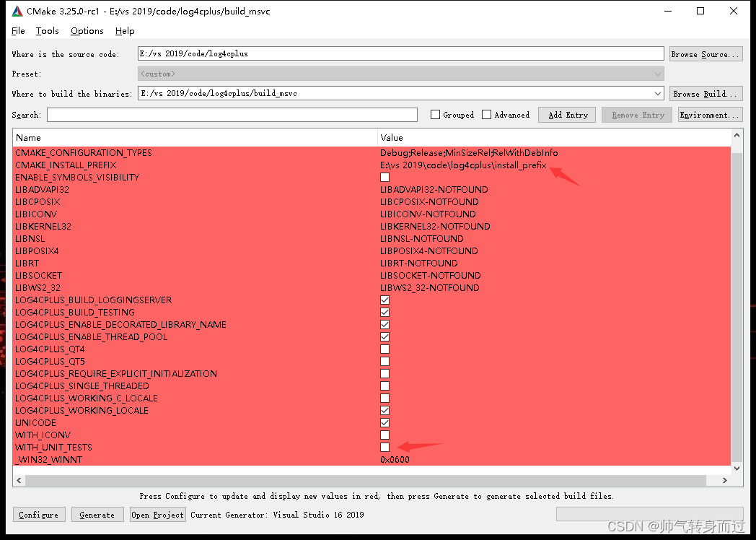Expand the build binaries path dropdown
The width and height of the screenshot is (756, 540).
(x=658, y=93)
